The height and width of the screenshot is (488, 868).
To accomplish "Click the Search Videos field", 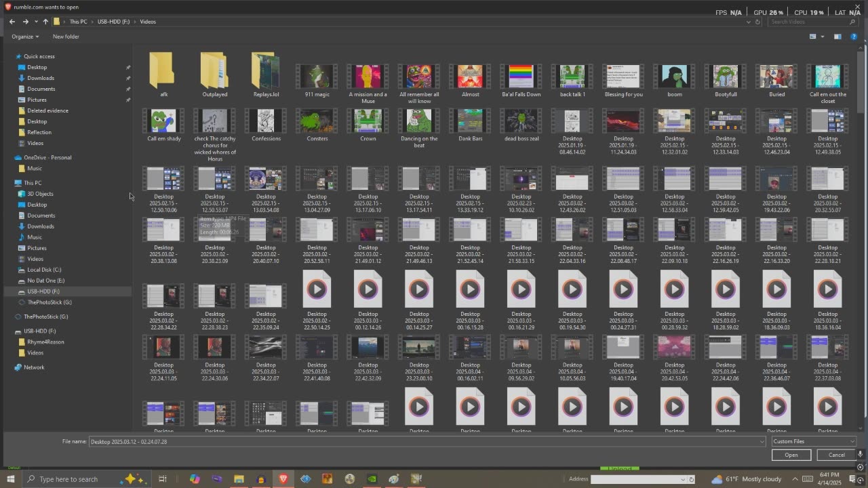I will [x=811, y=22].
